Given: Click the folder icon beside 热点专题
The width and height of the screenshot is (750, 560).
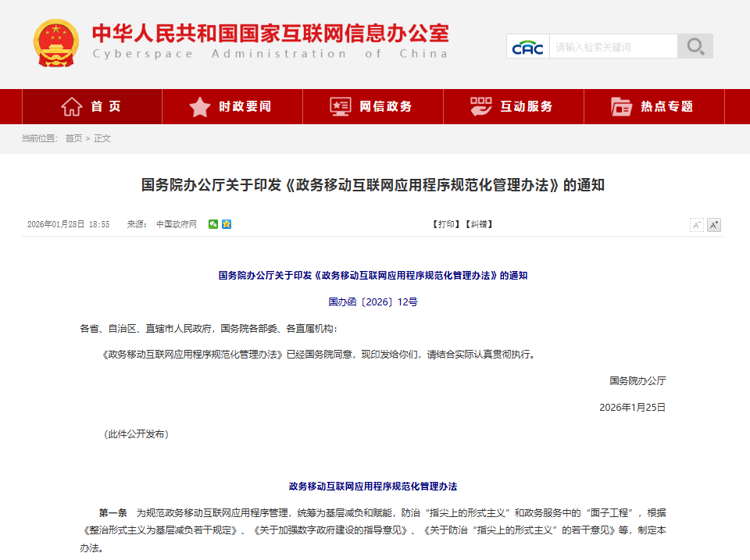Looking at the screenshot, I should click(620, 106).
